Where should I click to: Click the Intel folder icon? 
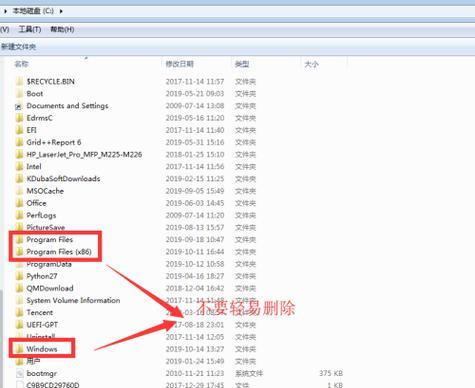[x=20, y=167]
